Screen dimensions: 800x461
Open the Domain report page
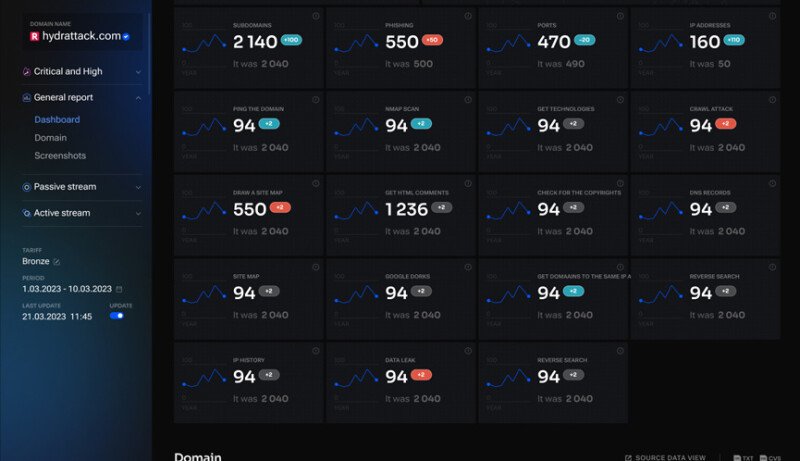coord(51,138)
